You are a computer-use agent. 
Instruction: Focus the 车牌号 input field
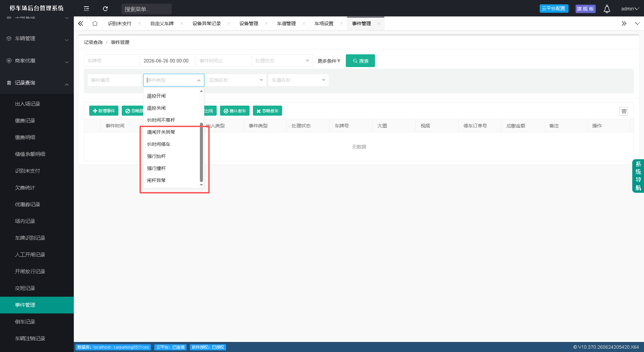pos(111,61)
